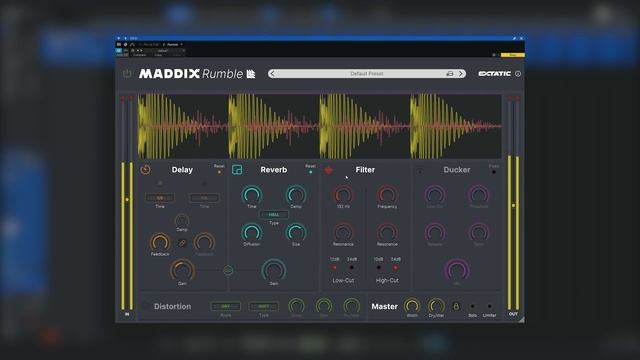
Task: Open the right Delay Time selector
Action: [204, 198]
